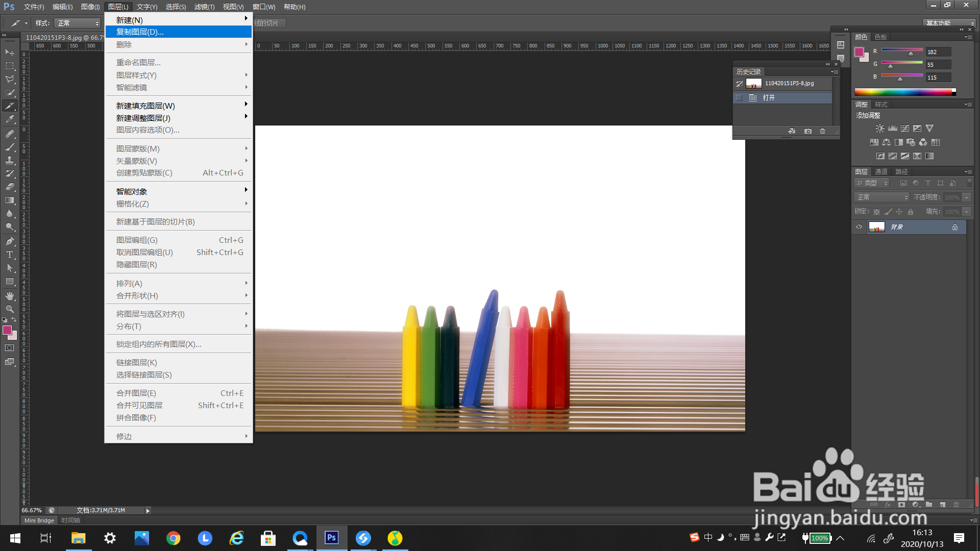Select the Horizontal Type tool
Viewport: 980px width, 551px height.
pyautogui.click(x=10, y=255)
